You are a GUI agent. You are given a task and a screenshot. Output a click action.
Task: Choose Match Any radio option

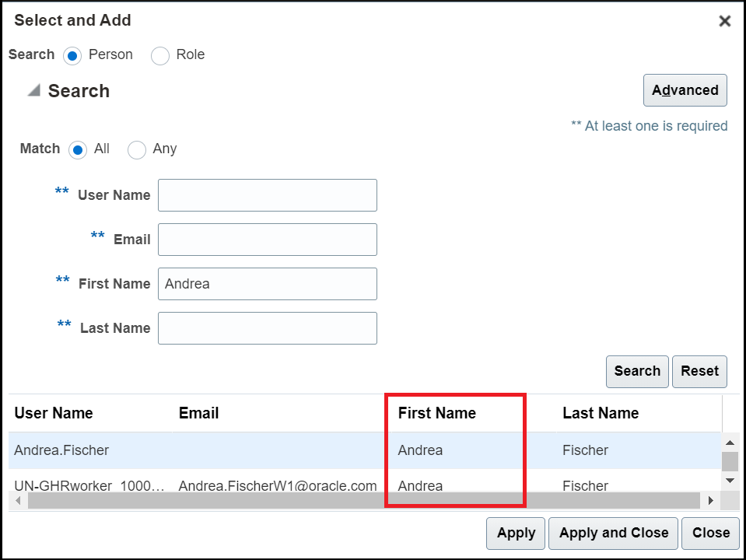[x=137, y=150]
